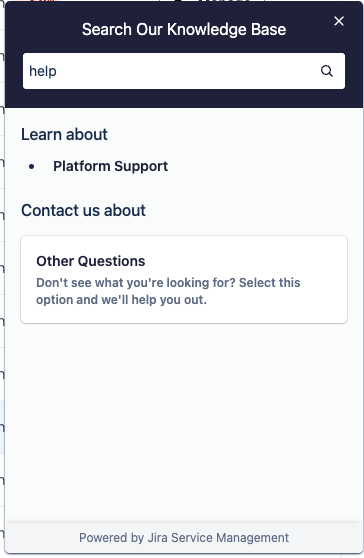The width and height of the screenshot is (364, 558).
Task: Click the Powered by Jira Service Management footer
Action: point(184,537)
